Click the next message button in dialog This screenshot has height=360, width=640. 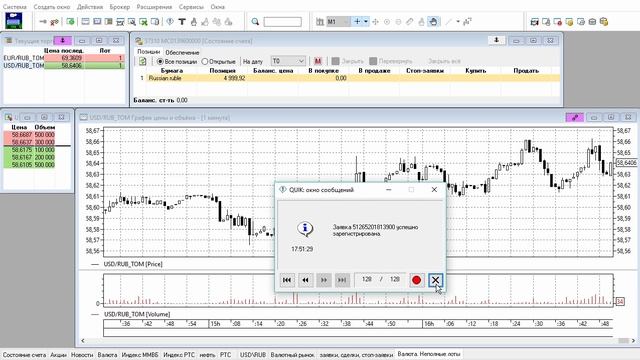click(x=324, y=280)
